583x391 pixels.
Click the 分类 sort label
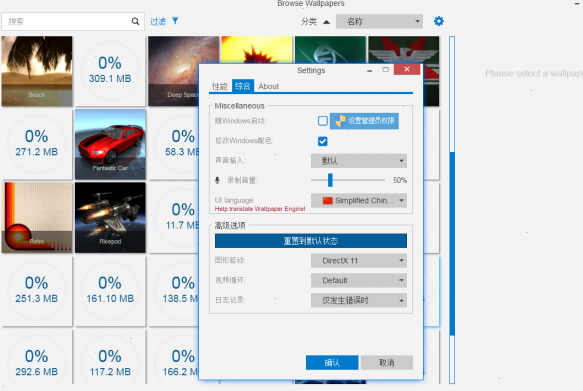point(309,22)
